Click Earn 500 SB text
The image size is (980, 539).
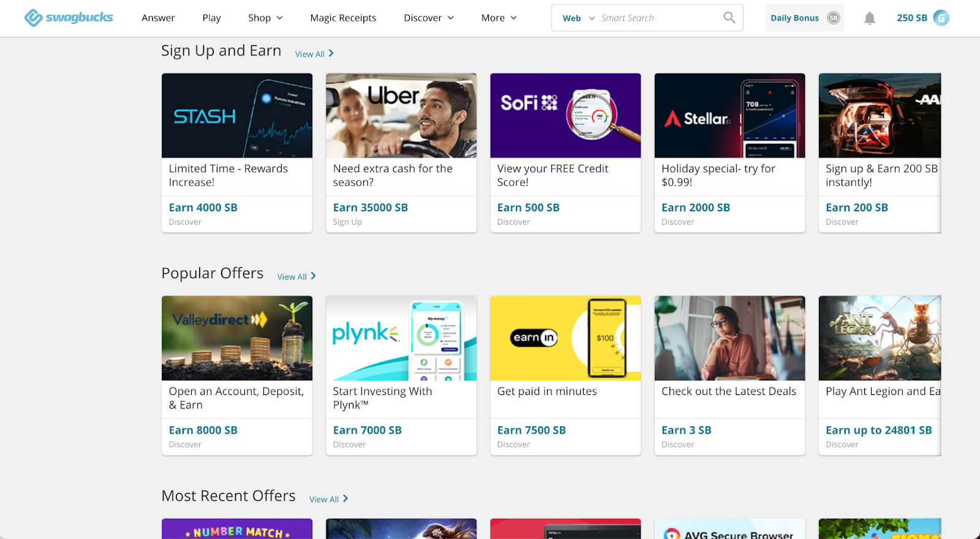[x=528, y=208]
